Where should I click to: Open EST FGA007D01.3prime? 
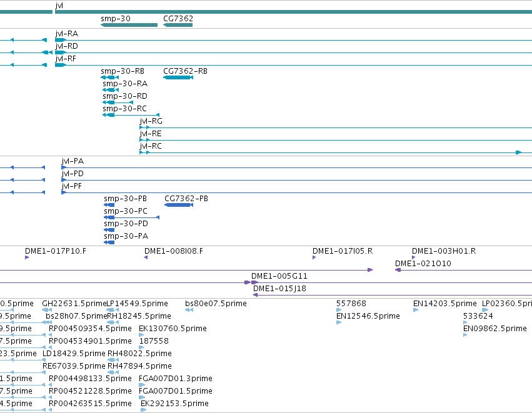pyautogui.click(x=176, y=379)
